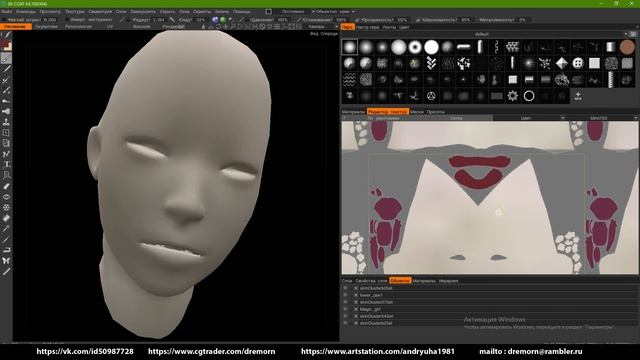Pick the solid white circle alpha

tap(431, 47)
